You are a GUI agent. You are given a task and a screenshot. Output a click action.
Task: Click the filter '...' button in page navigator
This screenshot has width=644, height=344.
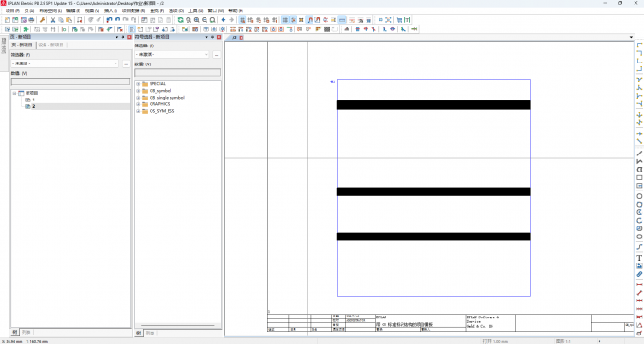pyautogui.click(x=126, y=63)
